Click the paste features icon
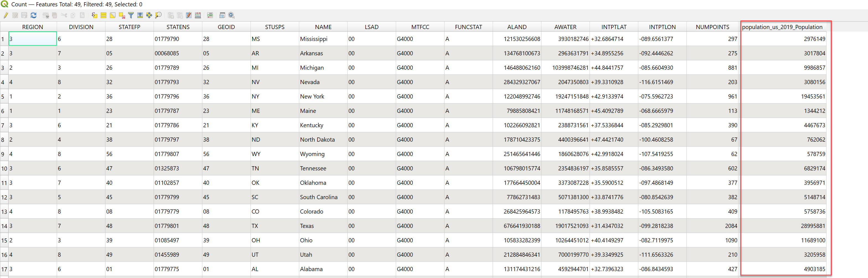 coord(82,15)
